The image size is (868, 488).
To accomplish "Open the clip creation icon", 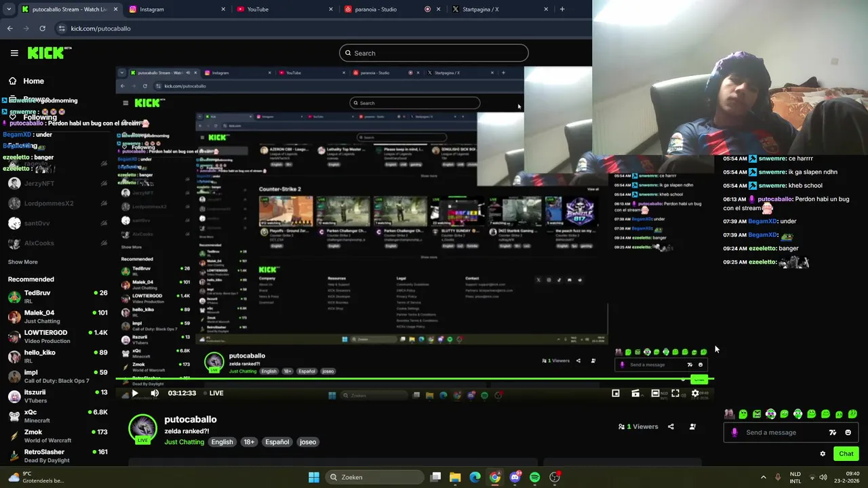I will point(635,393).
